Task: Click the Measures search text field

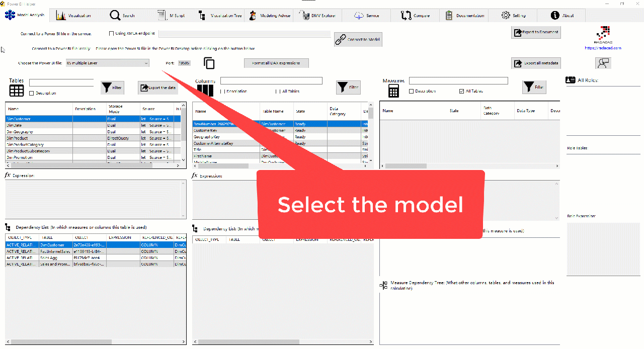Action: (x=458, y=80)
